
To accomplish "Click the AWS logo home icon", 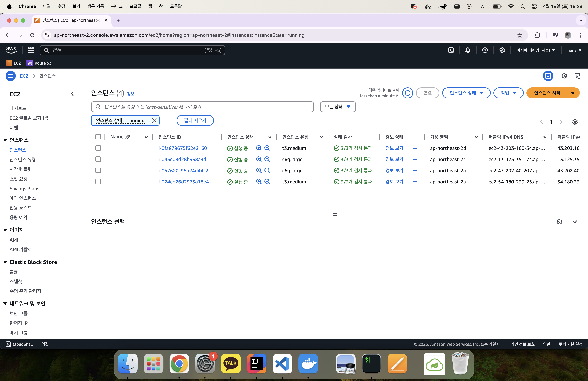I will point(11,50).
